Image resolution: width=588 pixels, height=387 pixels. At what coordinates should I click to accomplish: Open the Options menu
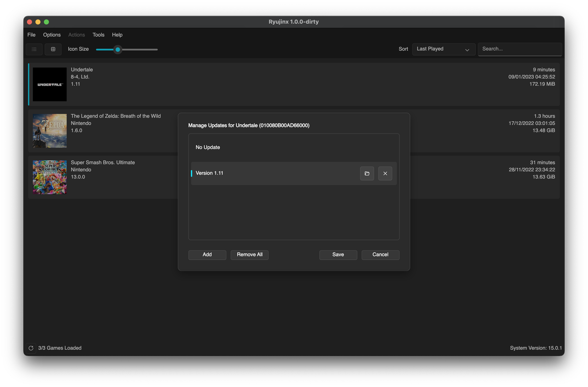pos(52,35)
